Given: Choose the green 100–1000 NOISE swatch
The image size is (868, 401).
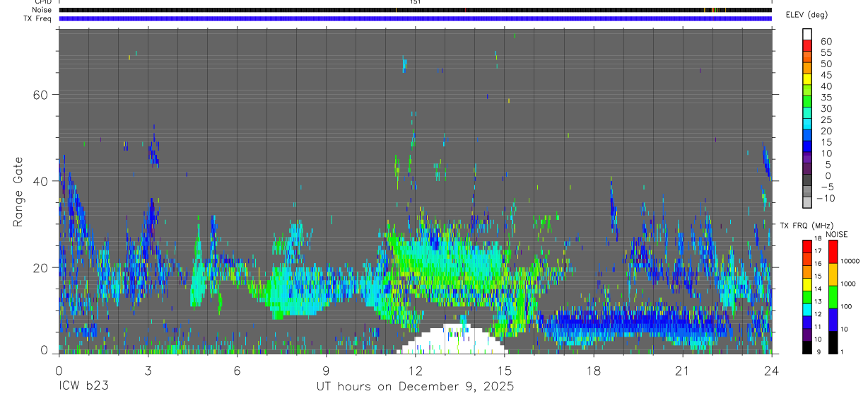Looking at the screenshot, I should point(833,296).
